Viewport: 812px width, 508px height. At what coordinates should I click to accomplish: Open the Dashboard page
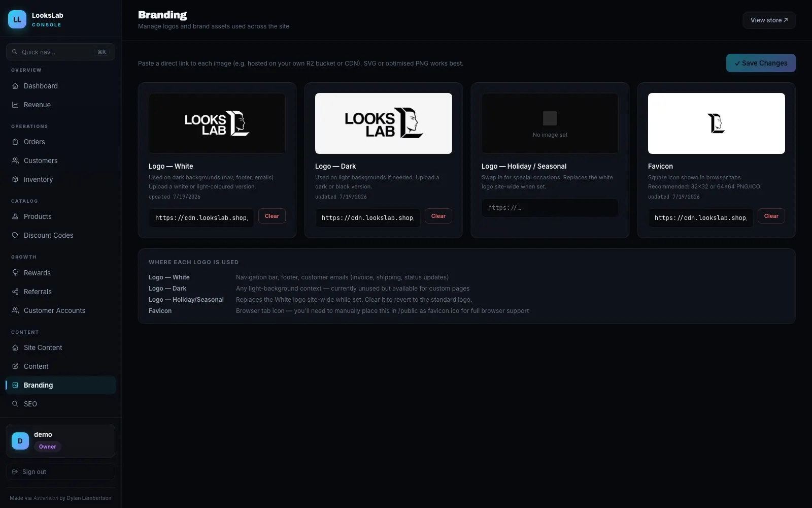tap(61, 86)
